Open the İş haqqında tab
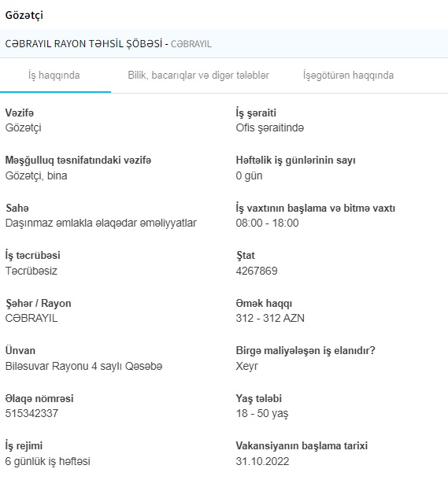This screenshot has width=448, height=480. click(54, 76)
